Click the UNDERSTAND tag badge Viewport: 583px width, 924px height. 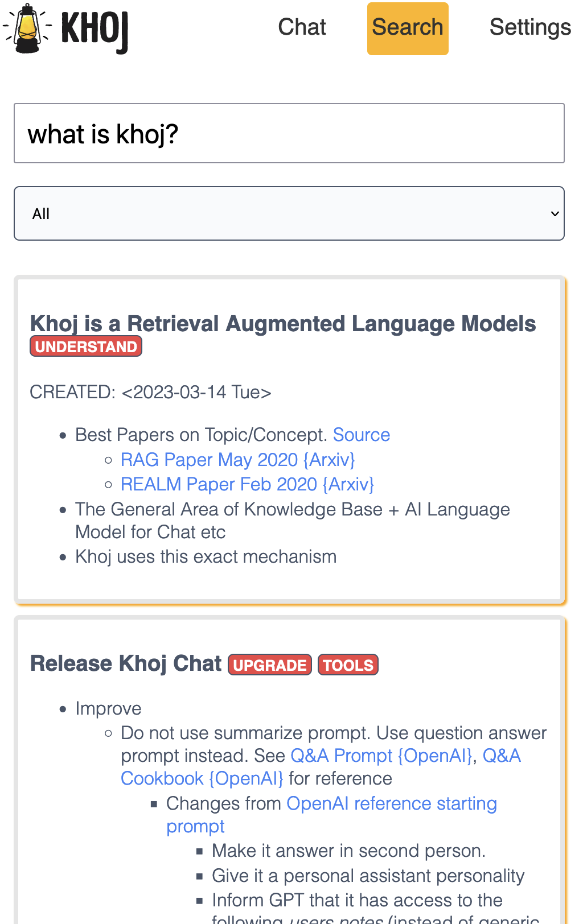click(x=86, y=346)
